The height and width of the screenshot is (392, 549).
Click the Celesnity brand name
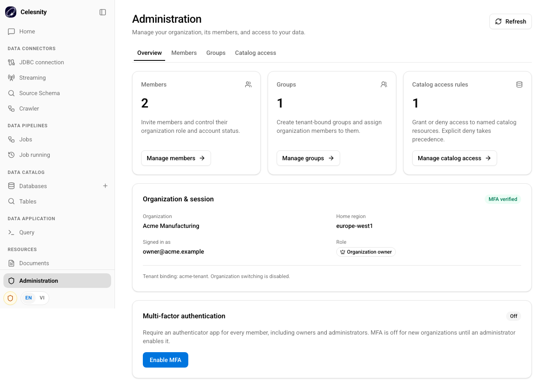(33, 12)
